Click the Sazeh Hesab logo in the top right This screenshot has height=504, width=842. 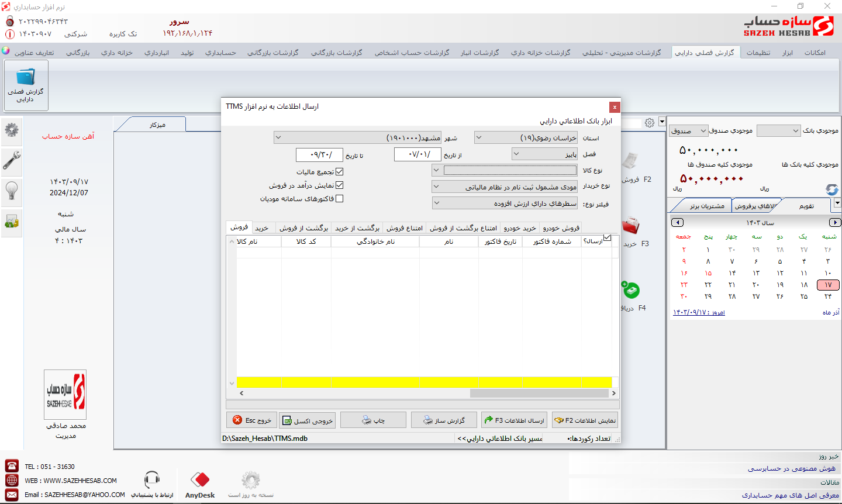[789, 26]
